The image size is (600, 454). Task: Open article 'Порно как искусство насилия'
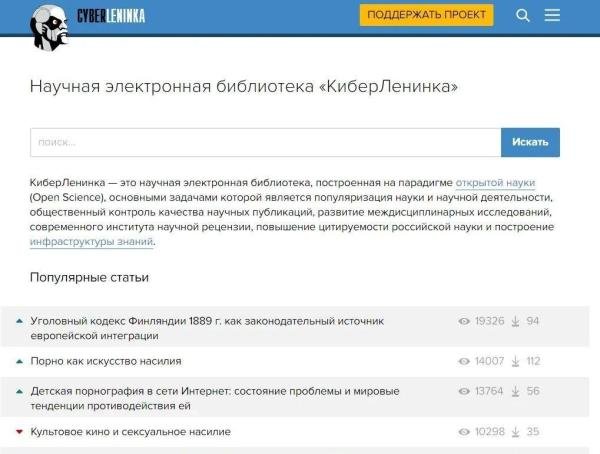click(x=106, y=361)
